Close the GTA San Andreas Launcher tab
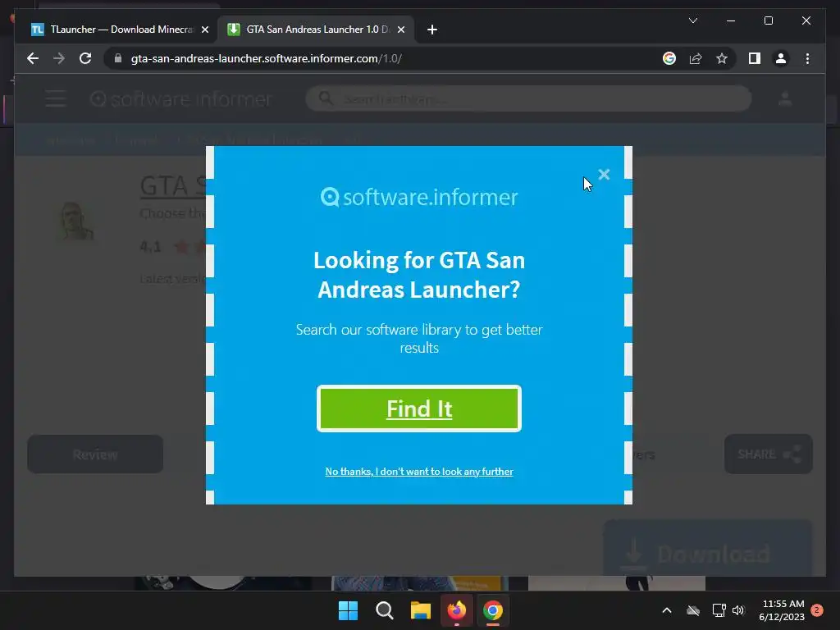The height and width of the screenshot is (630, 840). pyautogui.click(x=401, y=30)
